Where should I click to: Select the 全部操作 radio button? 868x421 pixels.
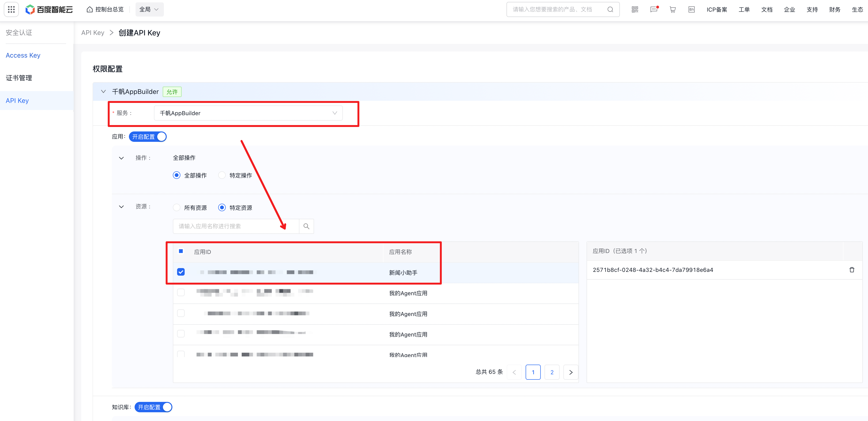177,175
